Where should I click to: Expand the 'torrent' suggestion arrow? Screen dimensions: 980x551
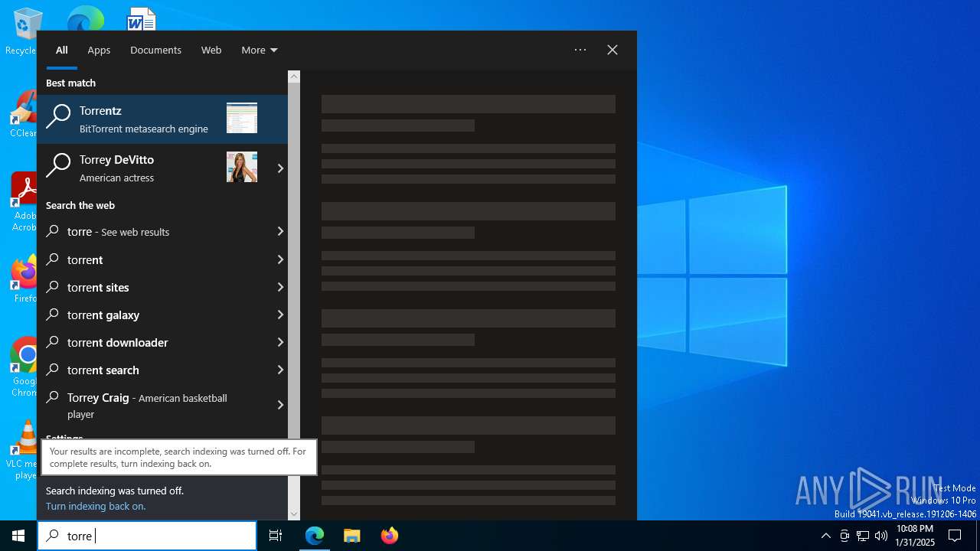point(280,259)
